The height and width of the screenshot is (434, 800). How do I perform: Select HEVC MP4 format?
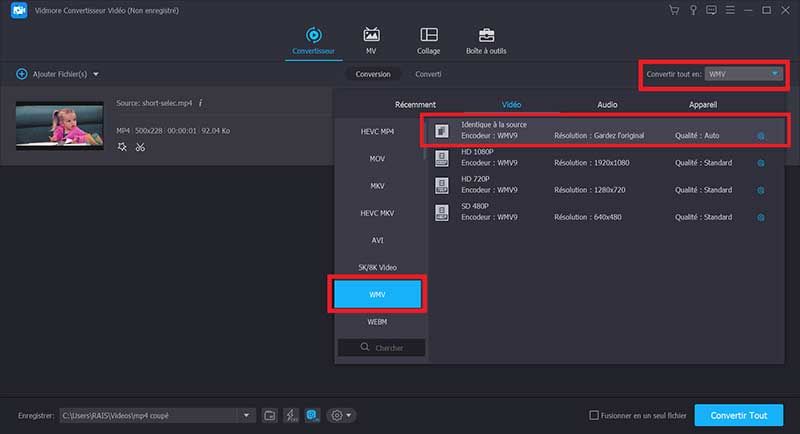coord(377,132)
